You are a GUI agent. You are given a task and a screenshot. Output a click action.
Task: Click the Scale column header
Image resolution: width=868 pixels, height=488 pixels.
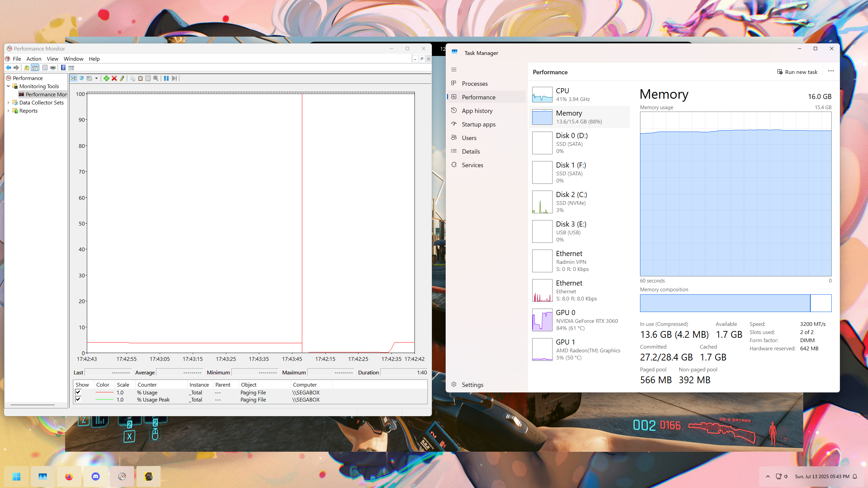coord(125,385)
